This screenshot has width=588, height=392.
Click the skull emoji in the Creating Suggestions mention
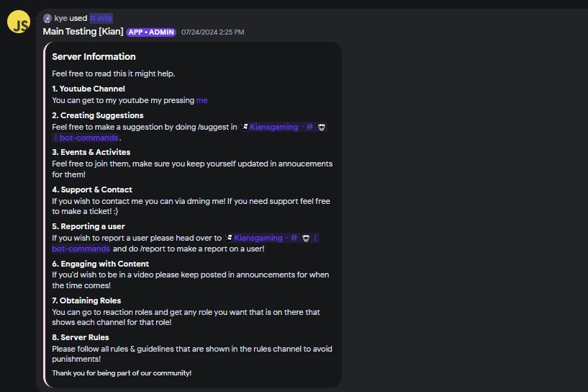322,127
